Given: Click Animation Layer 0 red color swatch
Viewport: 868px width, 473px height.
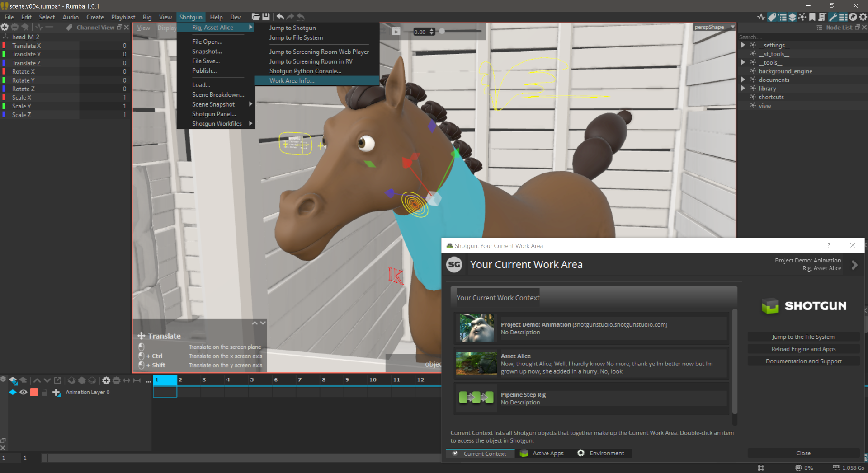Looking at the screenshot, I should coord(34,392).
